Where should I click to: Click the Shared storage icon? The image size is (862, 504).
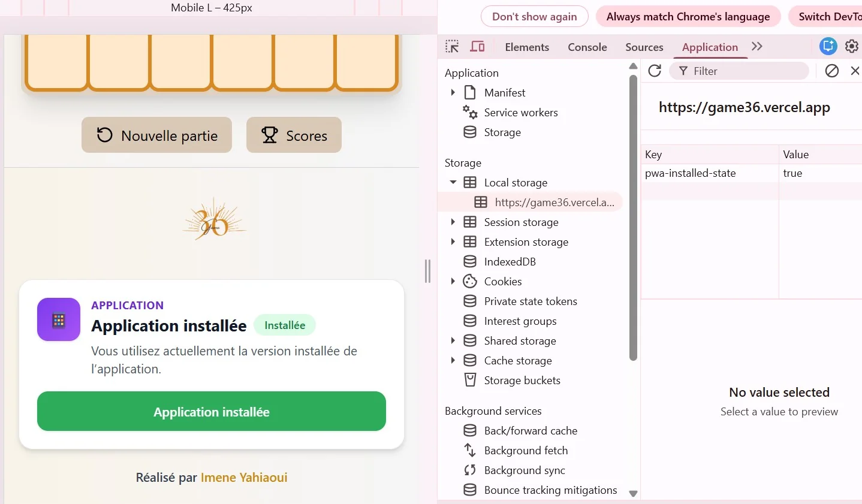[470, 340]
